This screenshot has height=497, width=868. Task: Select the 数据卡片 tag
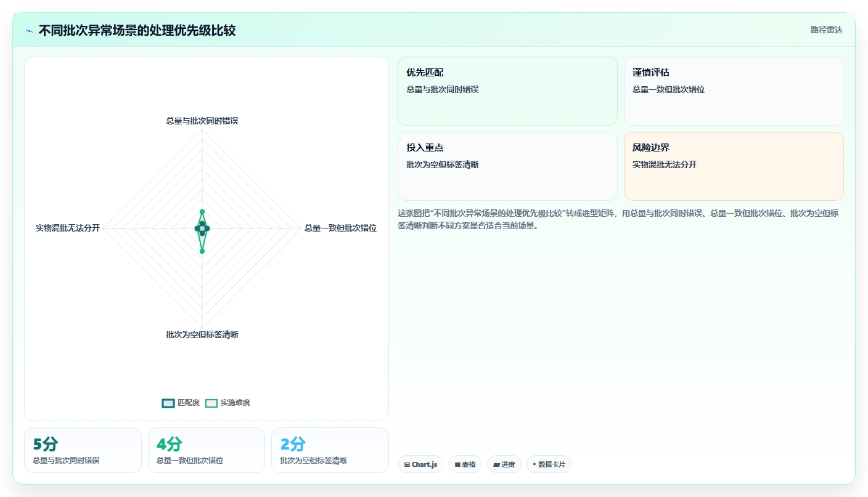point(549,464)
